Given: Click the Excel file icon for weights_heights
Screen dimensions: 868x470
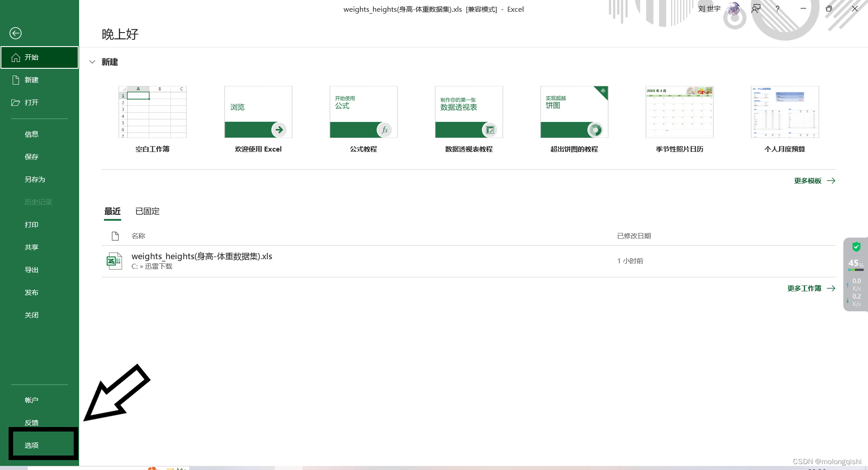Looking at the screenshot, I should (114, 261).
